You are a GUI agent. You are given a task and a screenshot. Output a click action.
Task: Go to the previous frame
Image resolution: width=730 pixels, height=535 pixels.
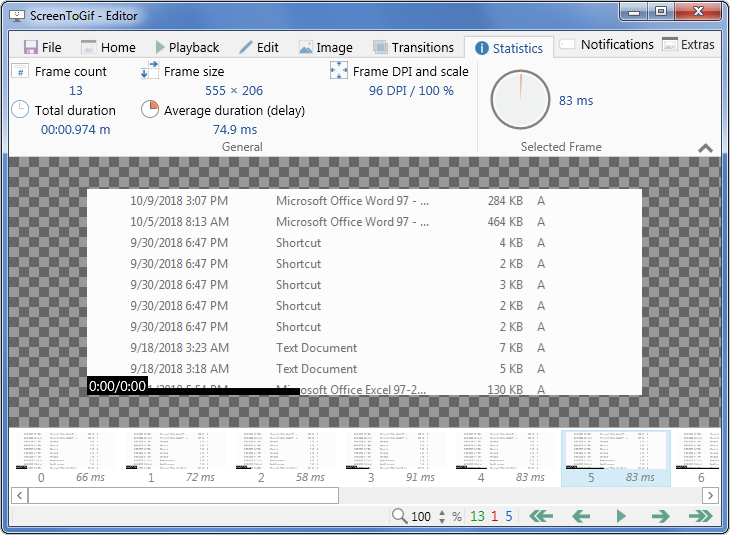tap(581, 516)
